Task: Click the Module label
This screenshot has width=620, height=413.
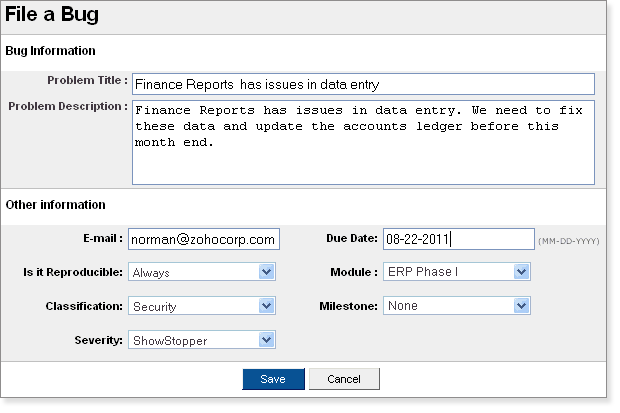Action: [354, 273]
